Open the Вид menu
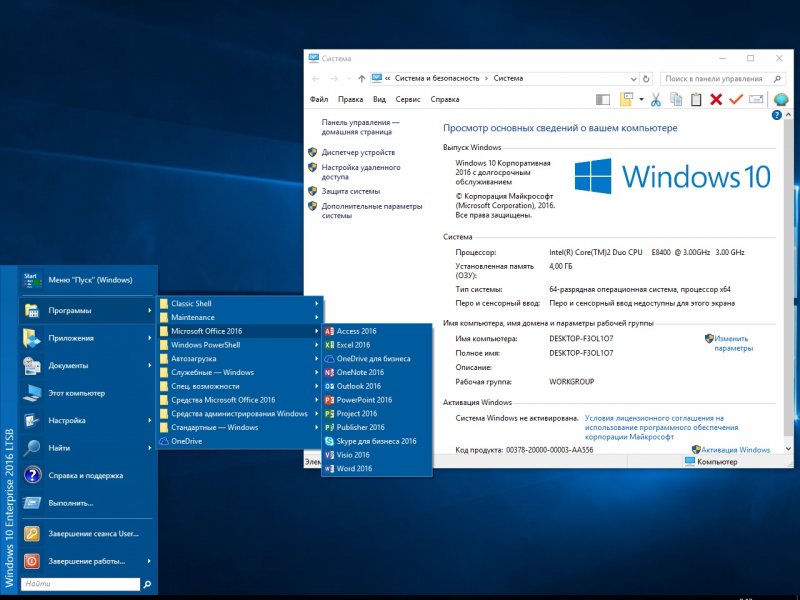This screenshot has width=800, height=600. pyautogui.click(x=379, y=99)
